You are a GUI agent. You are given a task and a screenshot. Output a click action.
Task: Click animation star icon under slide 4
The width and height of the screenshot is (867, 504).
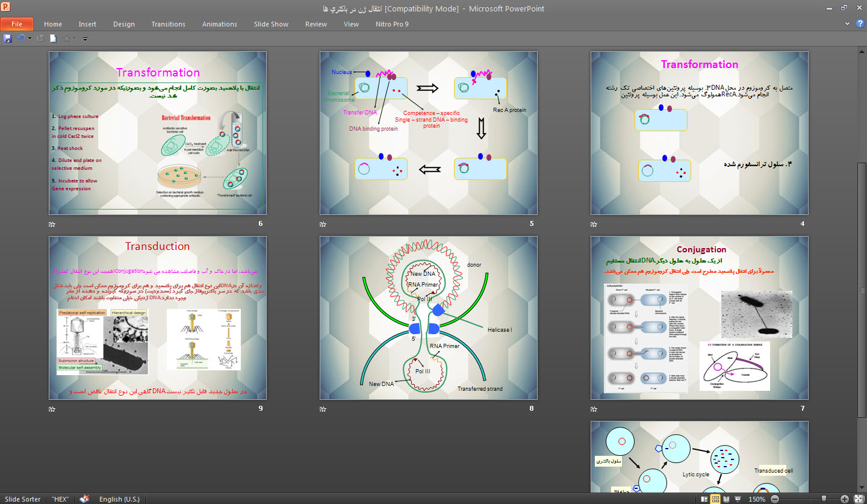pyautogui.click(x=594, y=225)
